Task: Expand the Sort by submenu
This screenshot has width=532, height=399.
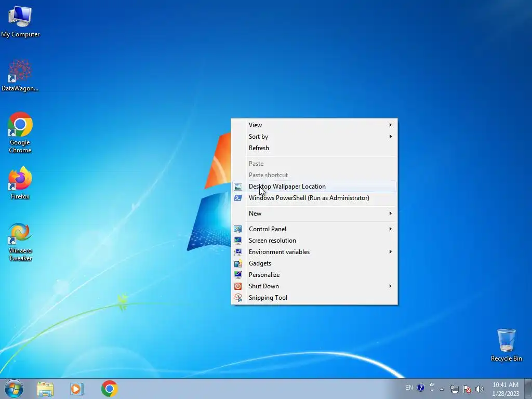Action: pyautogui.click(x=314, y=137)
